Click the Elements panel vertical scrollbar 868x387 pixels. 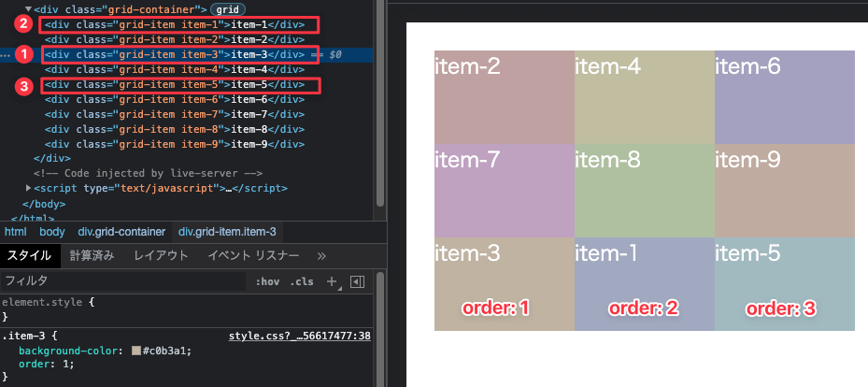379,103
